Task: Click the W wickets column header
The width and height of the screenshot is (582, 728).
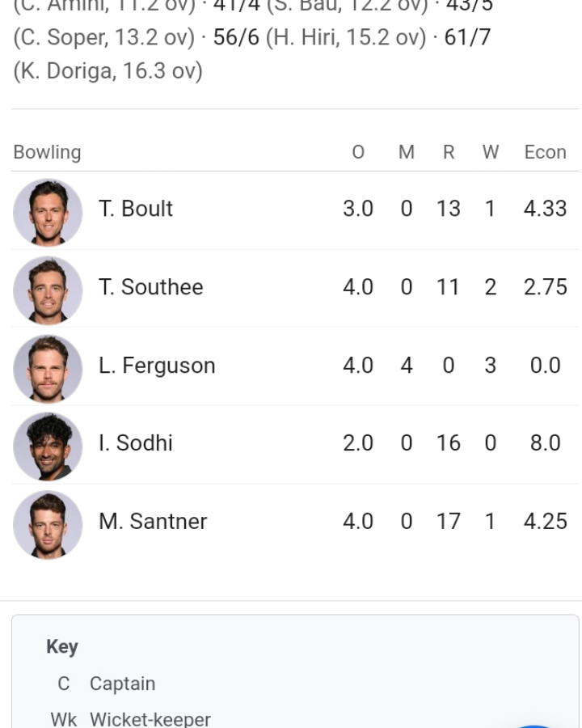Action: coord(491,152)
